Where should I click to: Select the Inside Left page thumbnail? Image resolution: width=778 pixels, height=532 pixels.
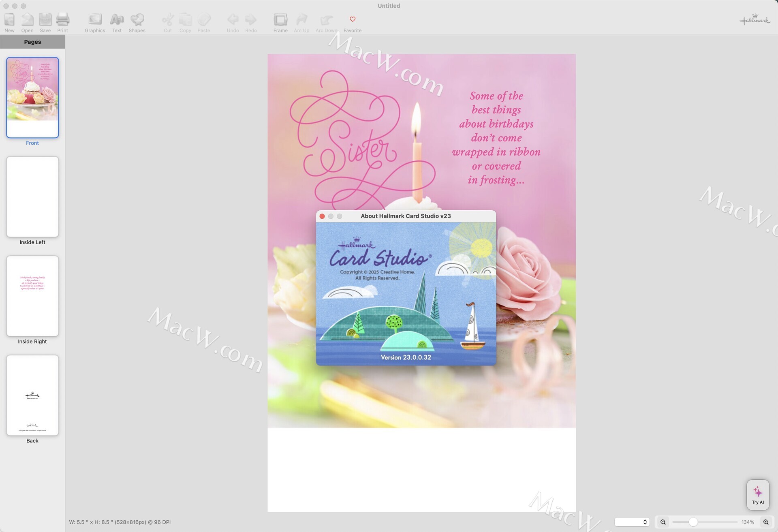32,197
